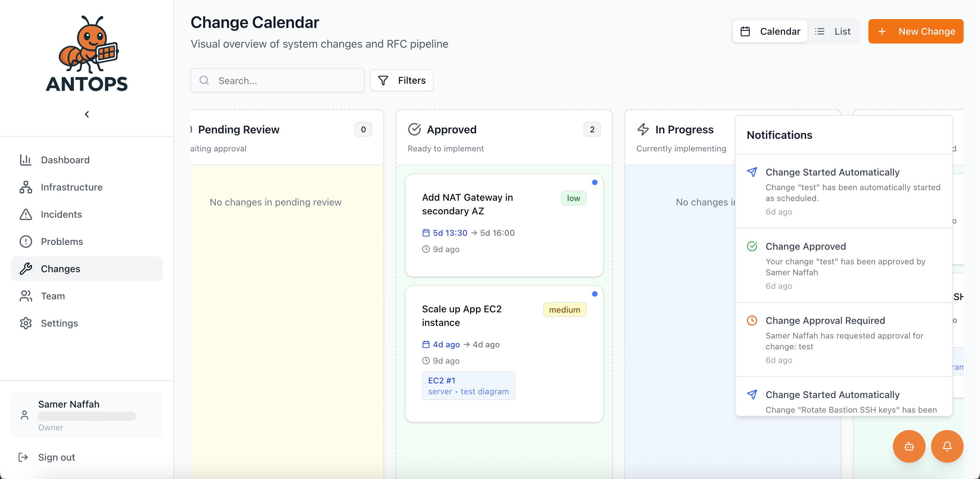The image size is (980, 479).
Task: Open the Filters dropdown
Action: coord(402,80)
